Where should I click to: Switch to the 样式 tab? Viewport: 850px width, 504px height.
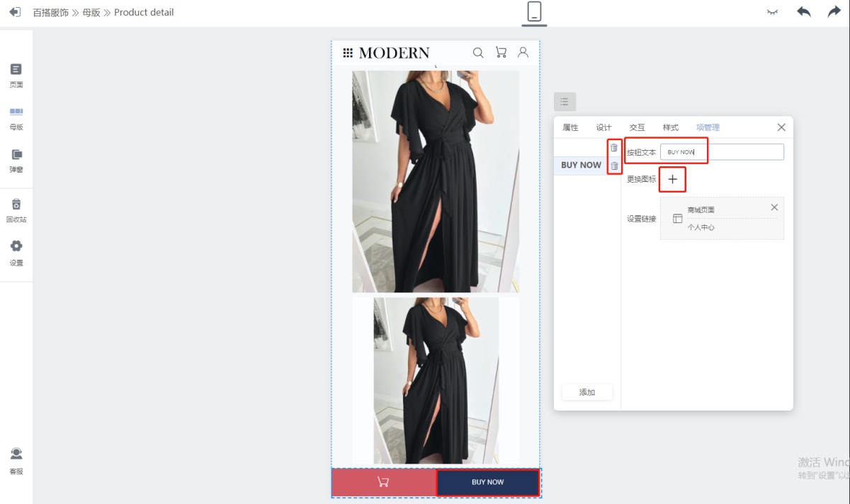670,127
